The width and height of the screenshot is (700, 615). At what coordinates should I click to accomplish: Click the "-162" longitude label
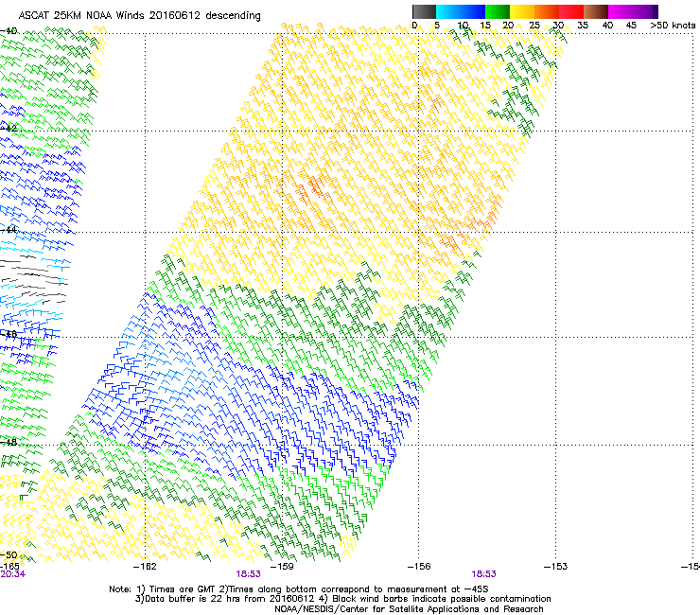(145, 567)
